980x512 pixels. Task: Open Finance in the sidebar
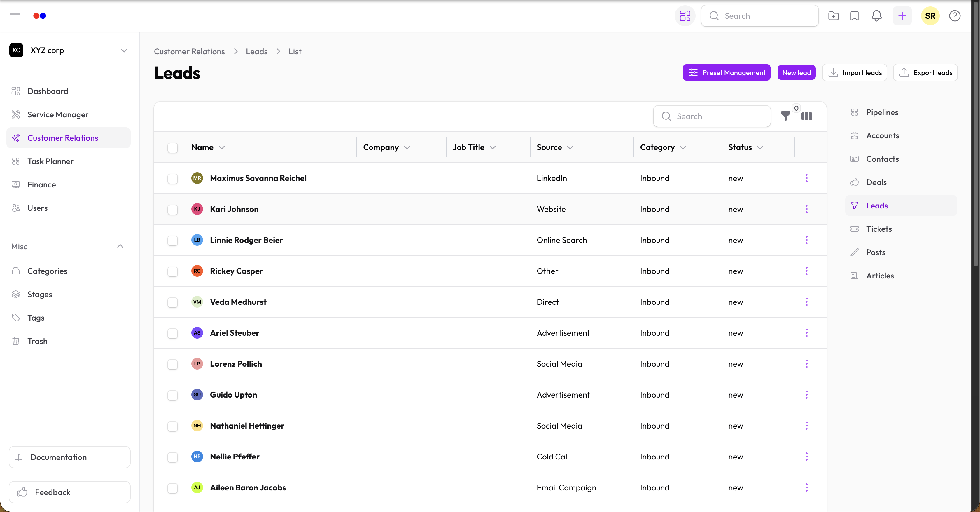[69, 184]
